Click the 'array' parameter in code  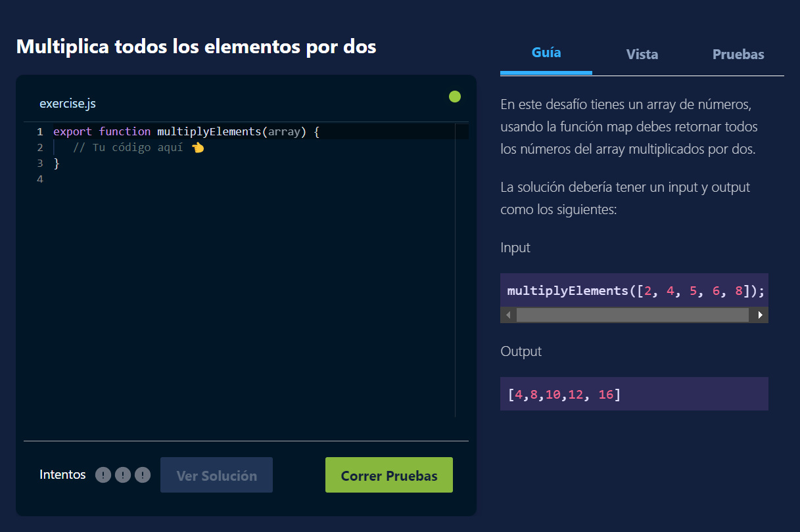(284, 131)
